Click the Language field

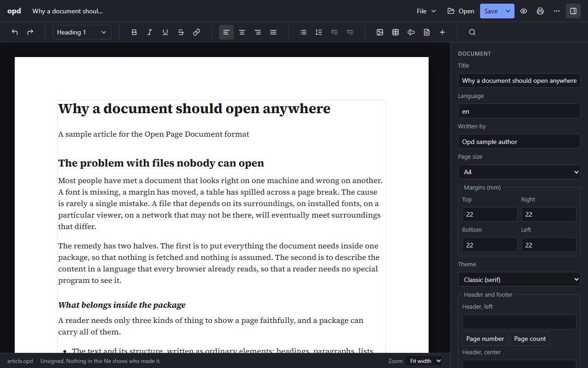(x=519, y=111)
